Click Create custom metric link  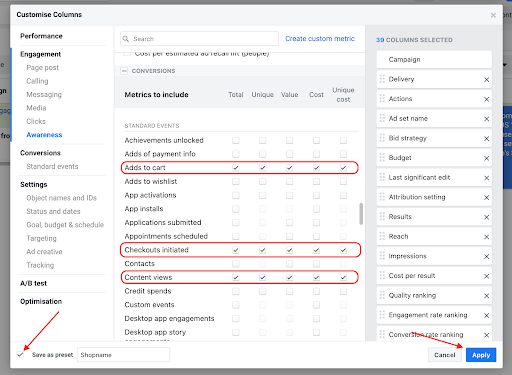(x=320, y=39)
